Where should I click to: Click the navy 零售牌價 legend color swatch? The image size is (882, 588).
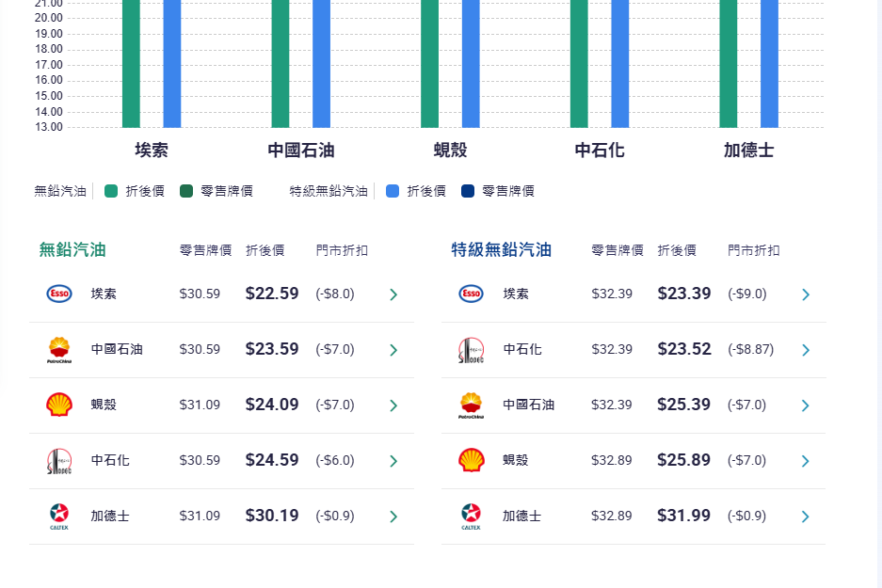tap(468, 191)
